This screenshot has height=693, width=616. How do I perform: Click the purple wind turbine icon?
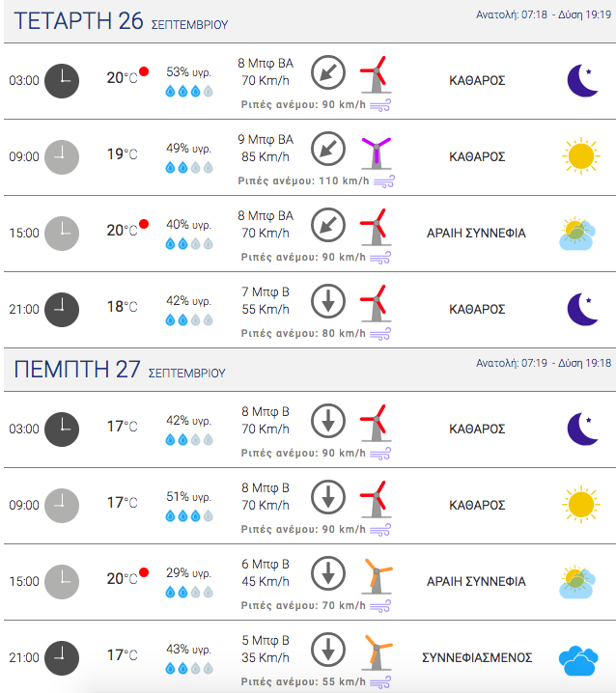click(x=375, y=154)
